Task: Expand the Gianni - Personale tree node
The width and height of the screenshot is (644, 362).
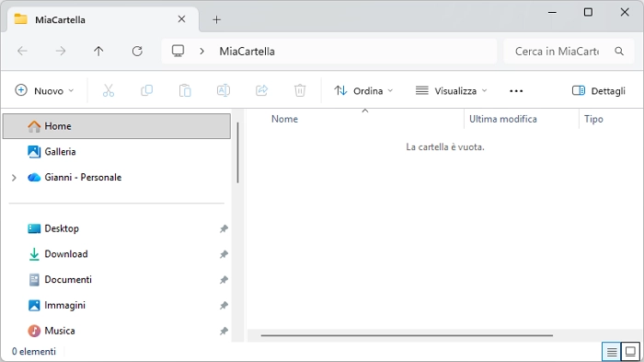Action: tap(14, 178)
